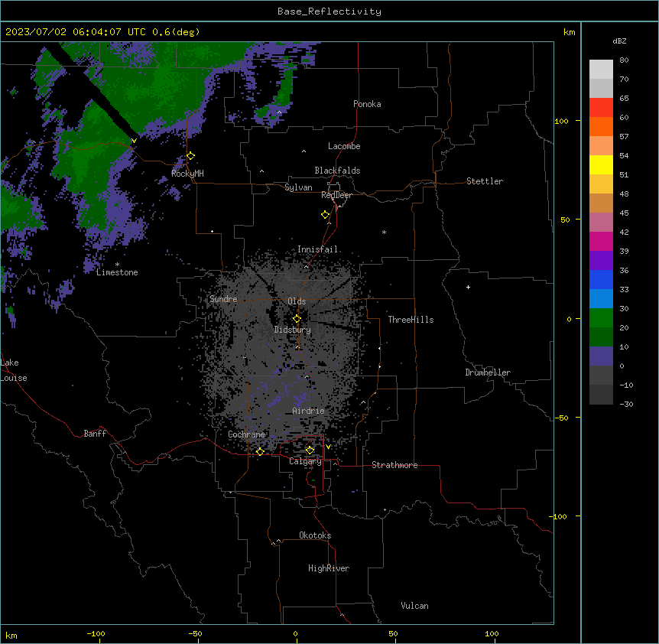This screenshot has width=659, height=644.
Task: Click the Vulcan town label
Action: pyautogui.click(x=414, y=606)
